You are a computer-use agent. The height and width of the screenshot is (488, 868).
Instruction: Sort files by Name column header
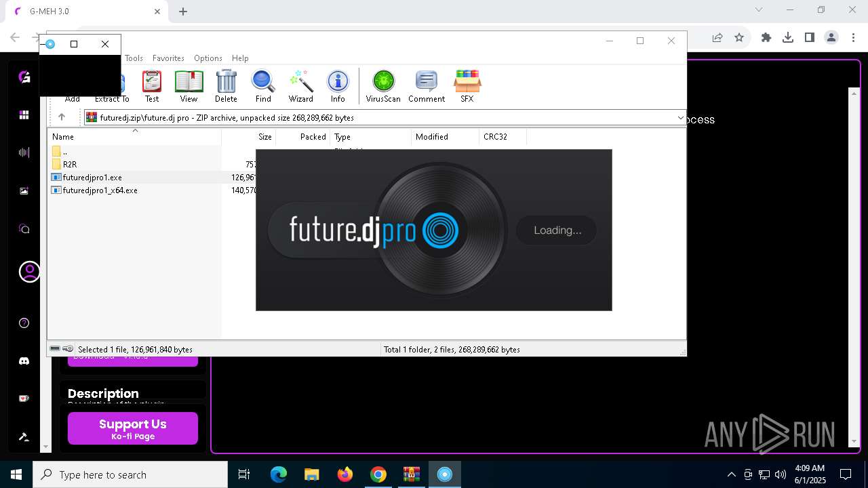pyautogui.click(x=134, y=137)
